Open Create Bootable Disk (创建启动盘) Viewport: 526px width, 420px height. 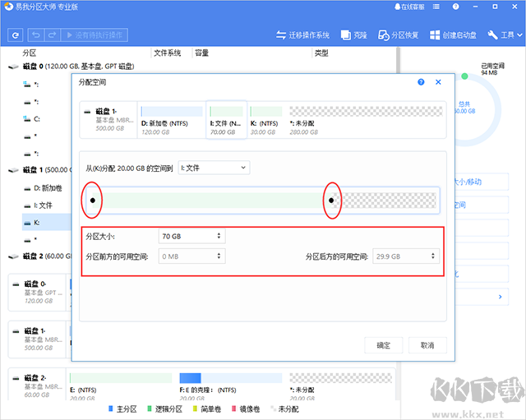(x=453, y=35)
